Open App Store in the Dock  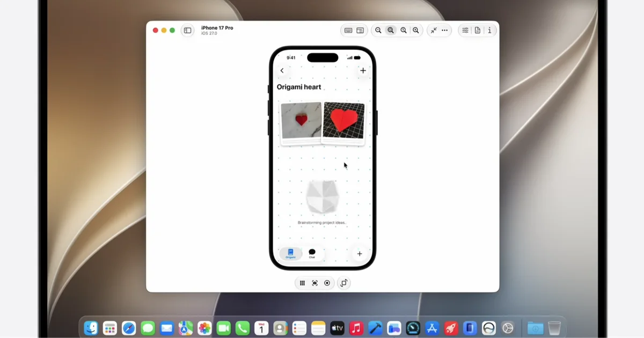432,328
